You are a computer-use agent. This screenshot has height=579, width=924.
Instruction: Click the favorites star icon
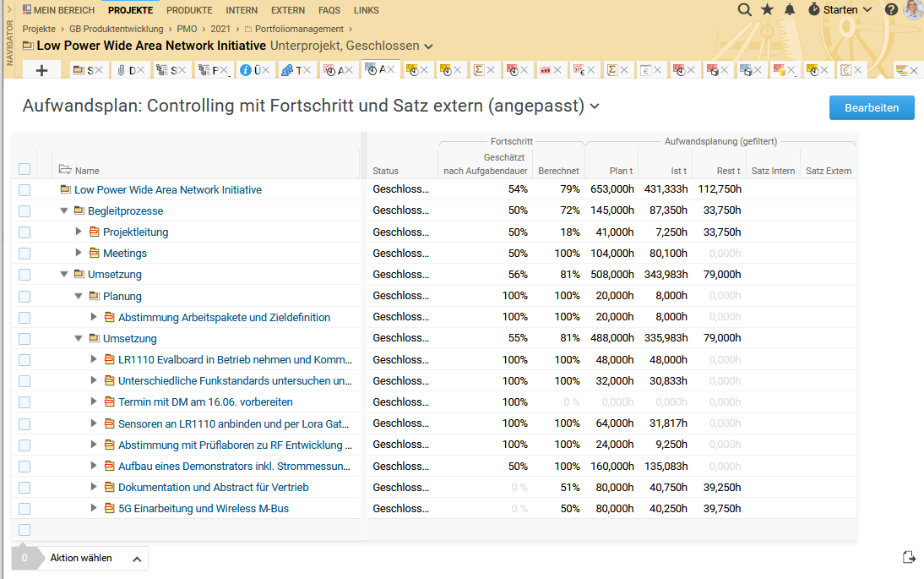click(x=767, y=9)
